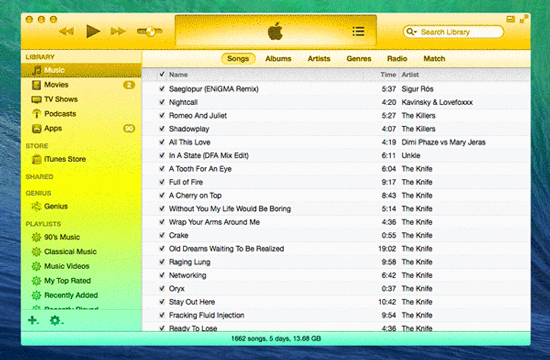Screen dimensions: 550x360
Task: Start playback with the Play button
Action: (x=93, y=31)
